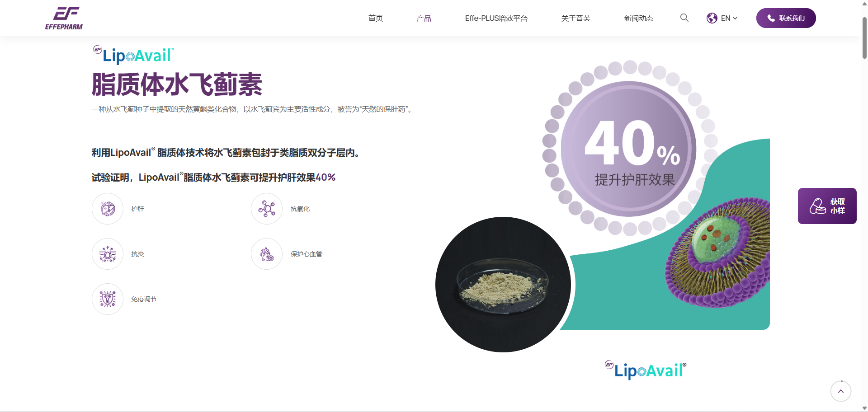Click the liver protection (护肝) icon
868x412 pixels.
pyautogui.click(x=108, y=209)
